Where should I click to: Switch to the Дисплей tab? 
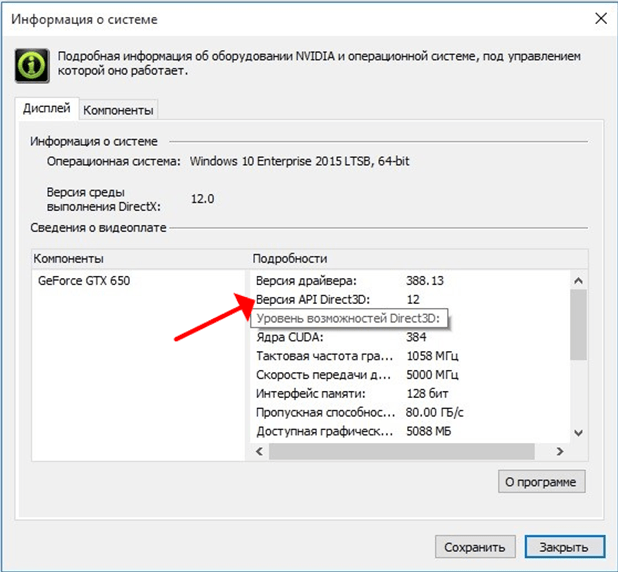(47, 108)
